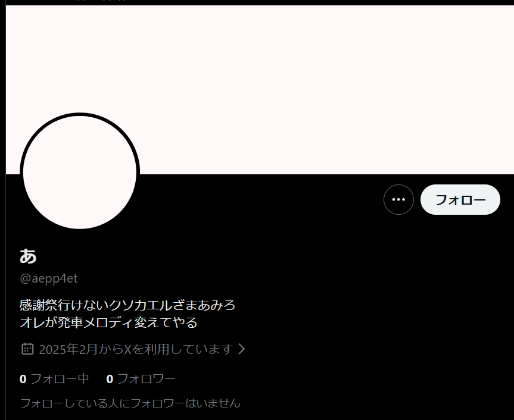Click the bio line オレが発車メロディ変えてやる
The width and height of the screenshot is (514, 420).
click(108, 322)
